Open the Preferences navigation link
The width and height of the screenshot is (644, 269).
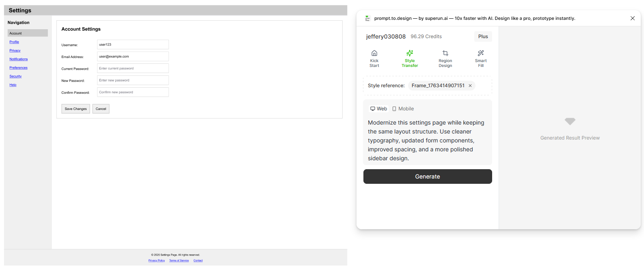18,68
